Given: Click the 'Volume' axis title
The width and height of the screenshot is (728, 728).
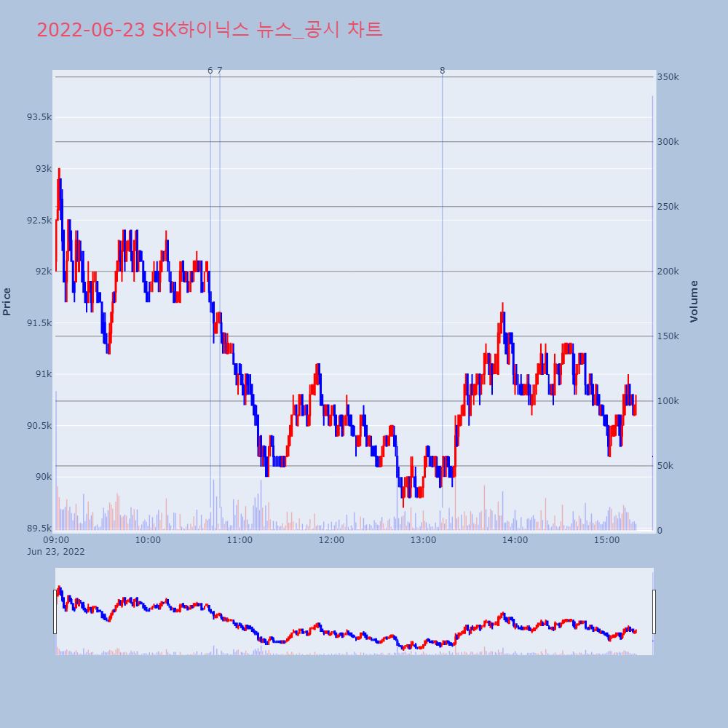Looking at the screenshot, I should click(x=694, y=302).
